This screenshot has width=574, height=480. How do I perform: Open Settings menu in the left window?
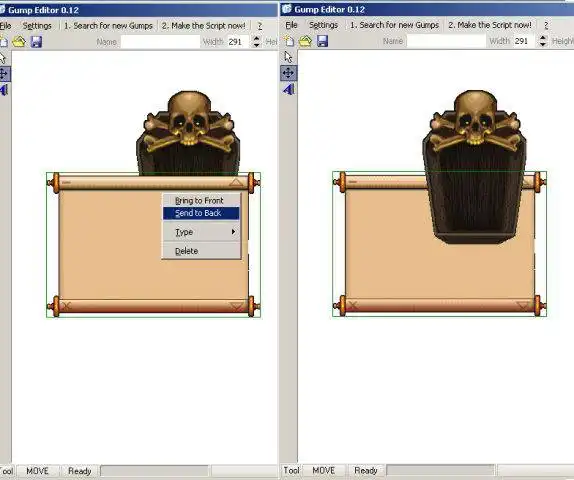pyautogui.click(x=37, y=26)
